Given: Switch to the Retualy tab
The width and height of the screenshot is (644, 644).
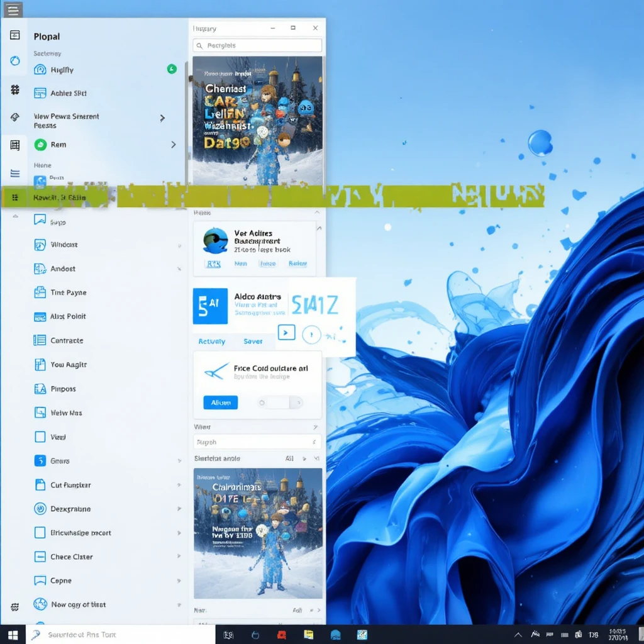Looking at the screenshot, I should click(211, 341).
